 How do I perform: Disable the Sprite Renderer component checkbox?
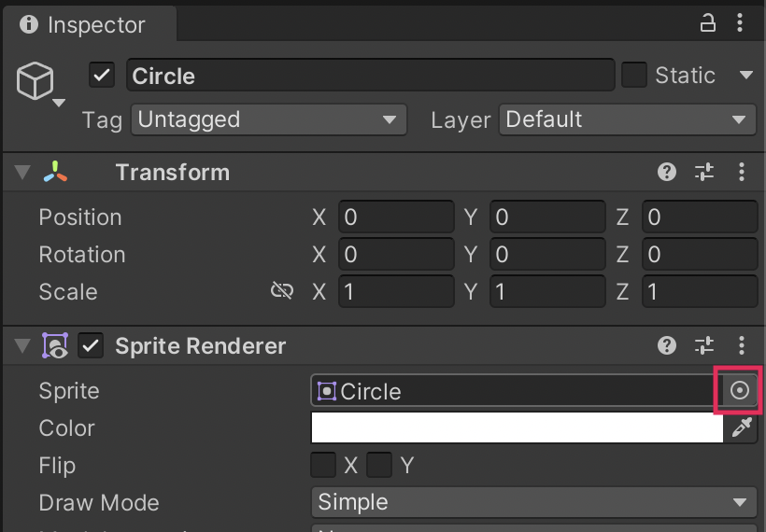tap(91, 346)
